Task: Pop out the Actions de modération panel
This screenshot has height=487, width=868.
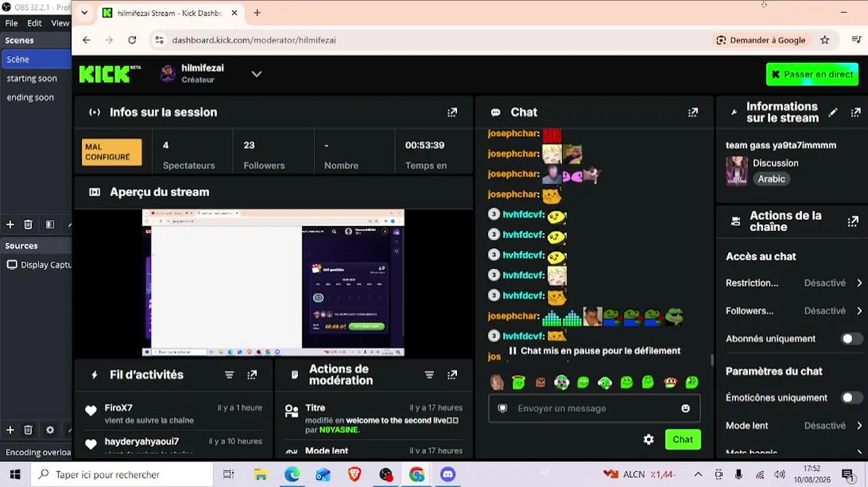Action: pos(452,375)
